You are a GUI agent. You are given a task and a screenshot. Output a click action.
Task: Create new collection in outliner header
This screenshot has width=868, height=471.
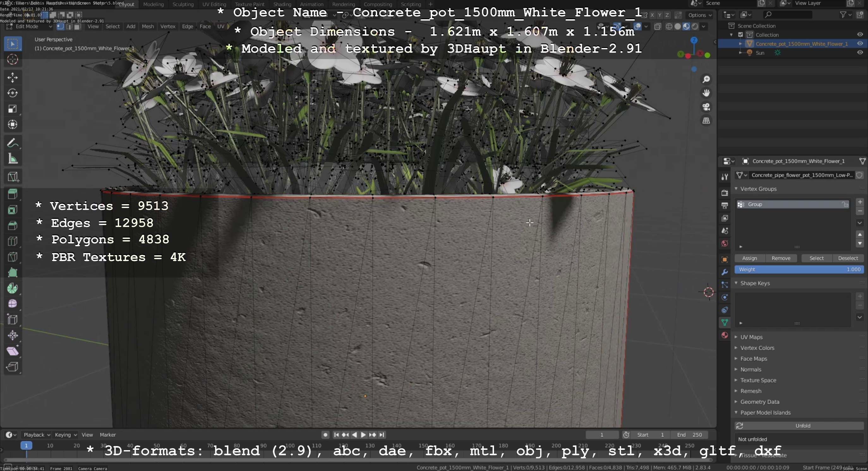(859, 15)
